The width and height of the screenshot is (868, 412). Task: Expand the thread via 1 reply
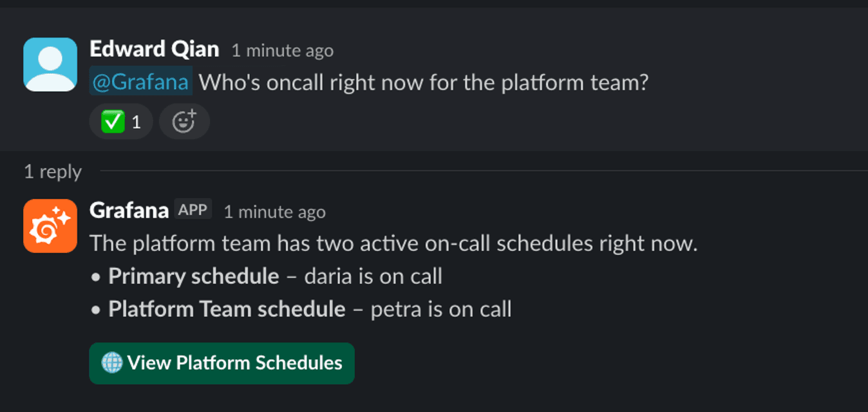pos(52,171)
